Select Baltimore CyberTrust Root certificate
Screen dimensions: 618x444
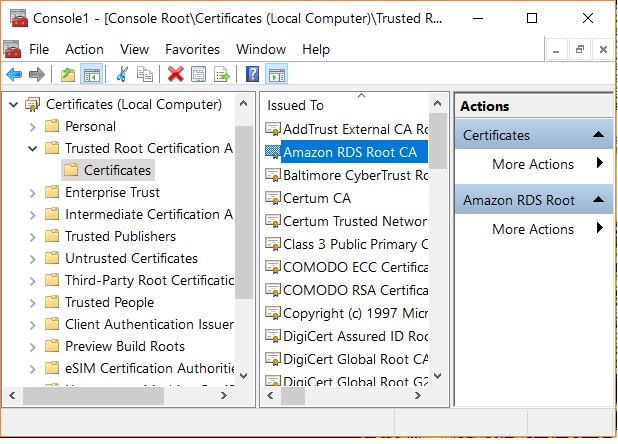[x=347, y=175]
